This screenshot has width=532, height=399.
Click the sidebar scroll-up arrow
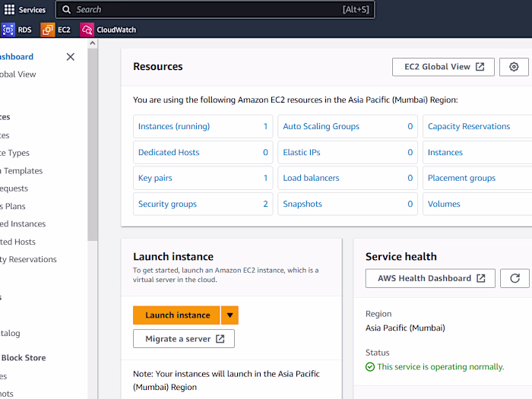(x=92, y=43)
